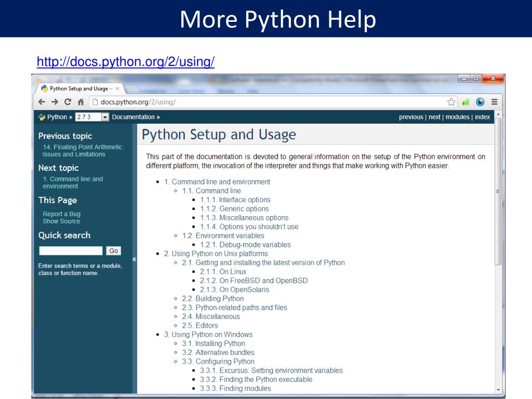Open 3.2. Alternative bundles
Image resolution: width=532 pixels, height=399 pixels.
click(218, 353)
